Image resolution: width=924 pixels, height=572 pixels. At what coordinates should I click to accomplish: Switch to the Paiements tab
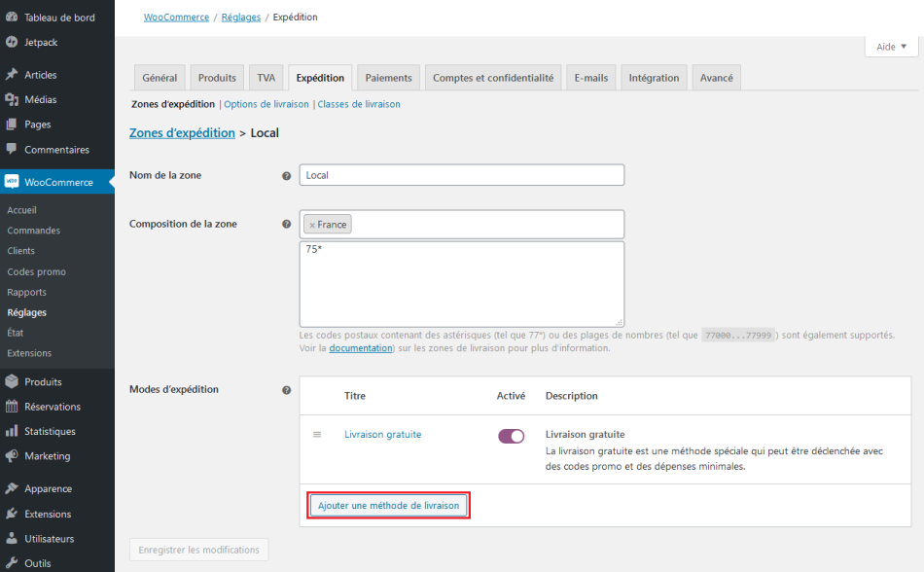(388, 78)
